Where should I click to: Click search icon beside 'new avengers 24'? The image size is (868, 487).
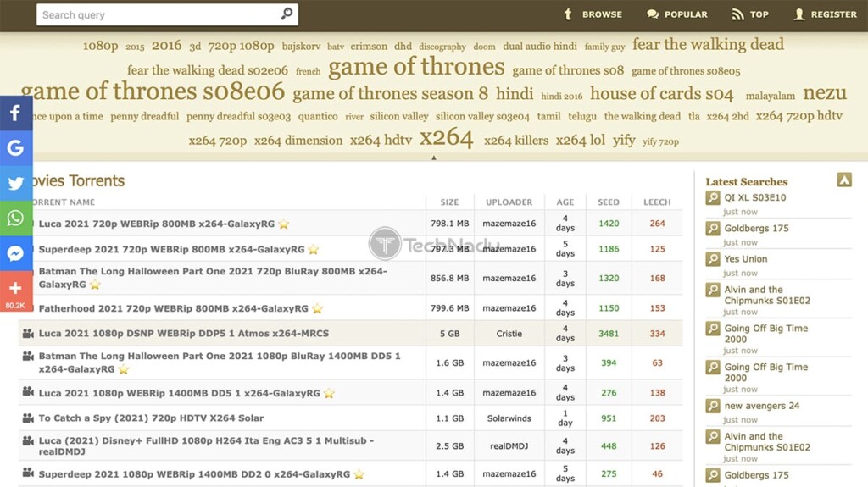pos(713,407)
